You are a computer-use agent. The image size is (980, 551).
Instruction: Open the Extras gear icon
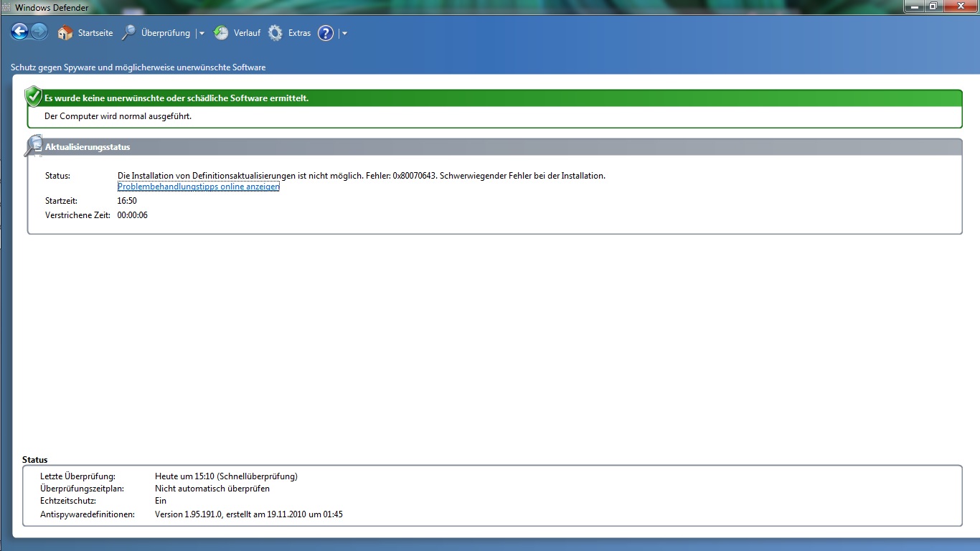(x=275, y=33)
